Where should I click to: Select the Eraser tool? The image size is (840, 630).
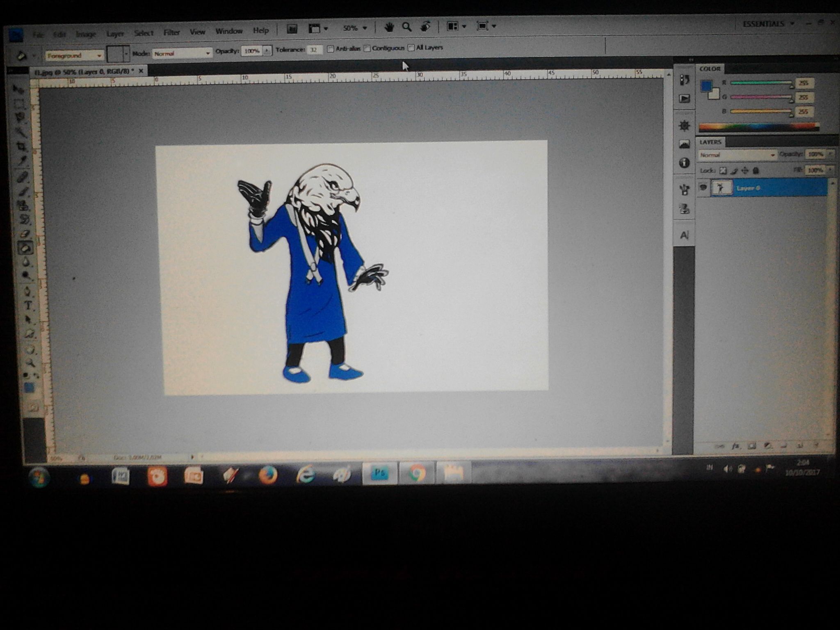[x=25, y=233]
